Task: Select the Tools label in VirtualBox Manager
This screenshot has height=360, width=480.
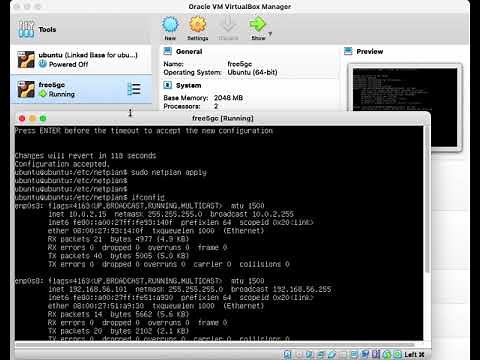Action: [x=47, y=30]
